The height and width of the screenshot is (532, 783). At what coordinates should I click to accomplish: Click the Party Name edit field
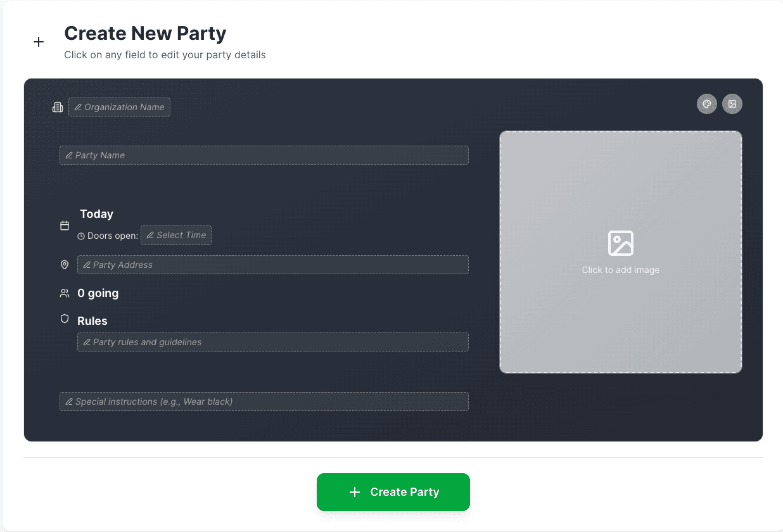point(264,155)
